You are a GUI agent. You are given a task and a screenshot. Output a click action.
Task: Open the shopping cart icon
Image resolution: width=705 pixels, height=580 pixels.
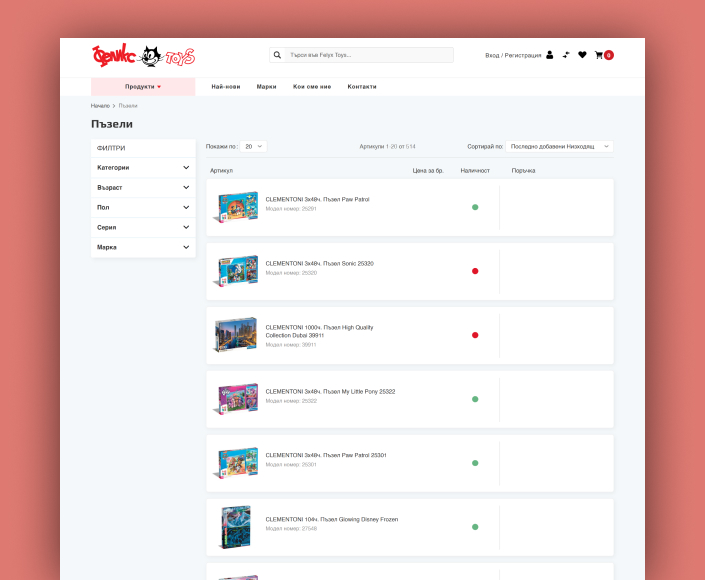coord(600,55)
